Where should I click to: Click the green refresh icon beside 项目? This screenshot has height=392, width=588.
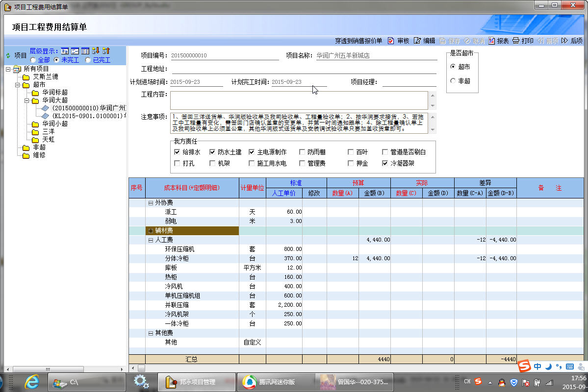8,55
